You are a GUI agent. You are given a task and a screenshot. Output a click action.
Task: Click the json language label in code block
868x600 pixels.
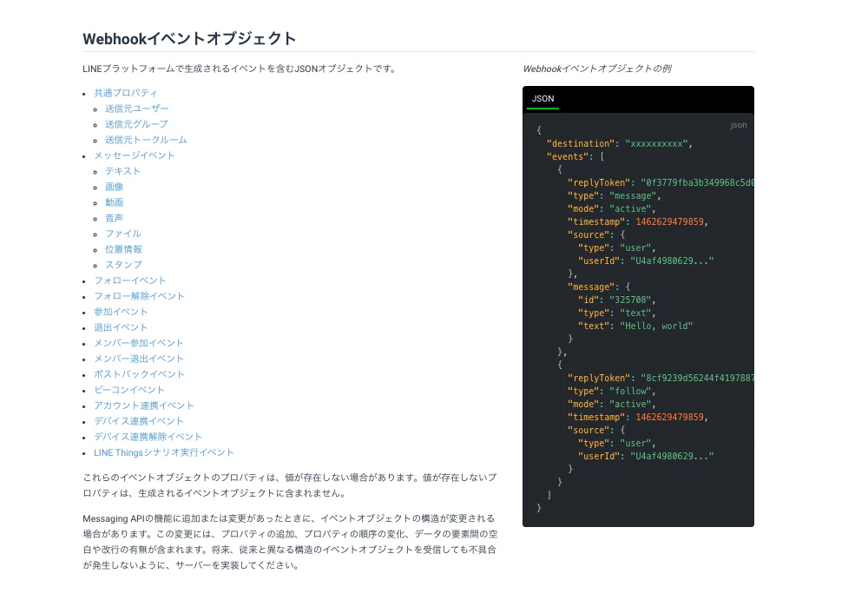coord(739,125)
